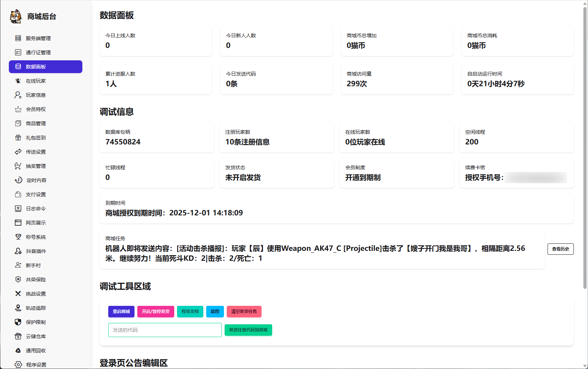Image resolution: width=588 pixels, height=369 pixels.
Task: Open the 商品管理 menu item
Action: (x=36, y=123)
